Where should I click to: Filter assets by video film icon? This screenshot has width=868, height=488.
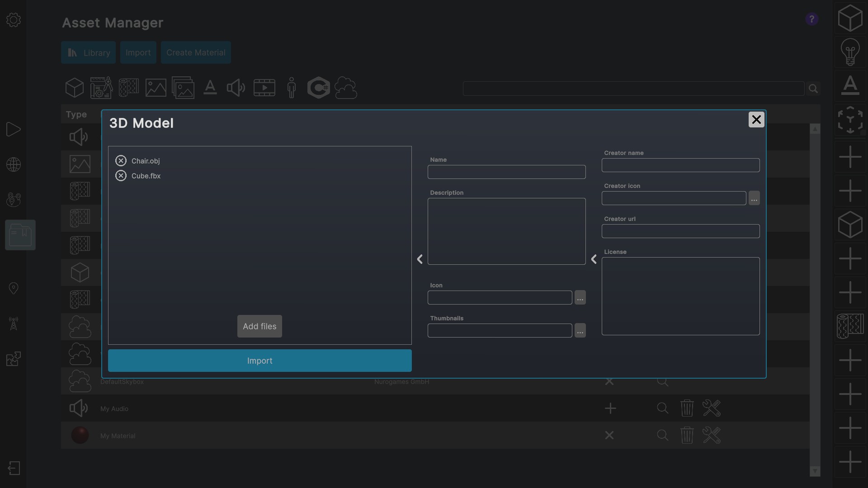[264, 88]
